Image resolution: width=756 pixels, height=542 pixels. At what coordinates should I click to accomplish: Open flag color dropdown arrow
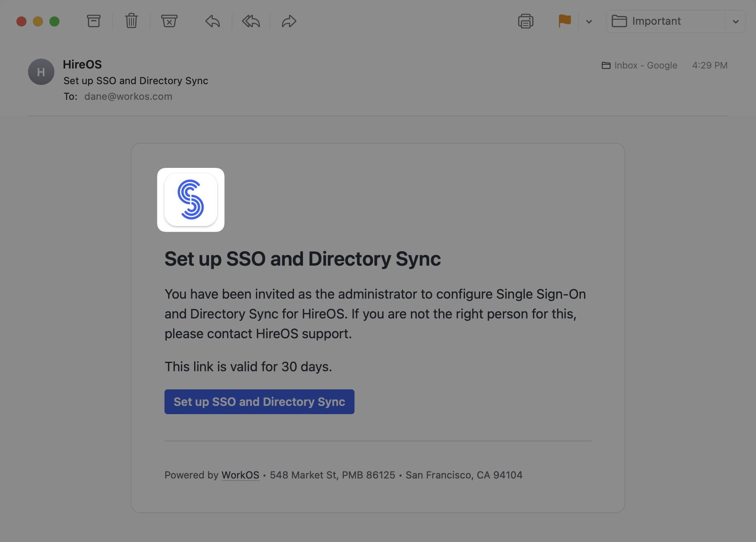589,21
